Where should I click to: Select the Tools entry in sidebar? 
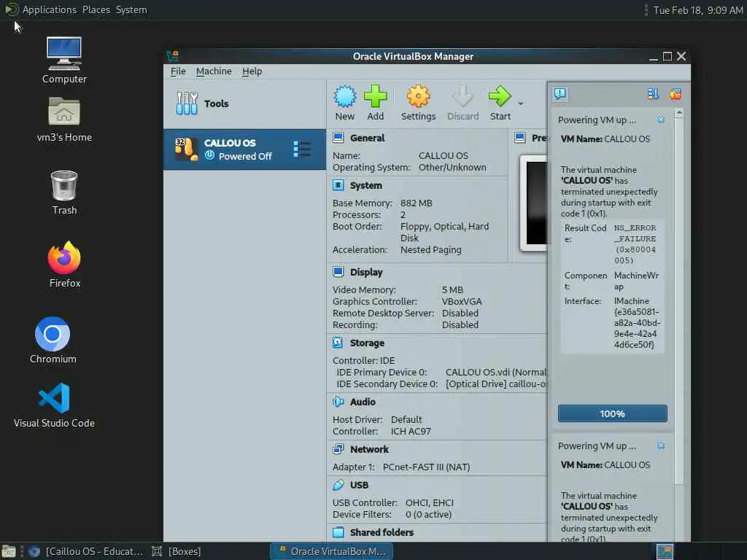(x=244, y=104)
